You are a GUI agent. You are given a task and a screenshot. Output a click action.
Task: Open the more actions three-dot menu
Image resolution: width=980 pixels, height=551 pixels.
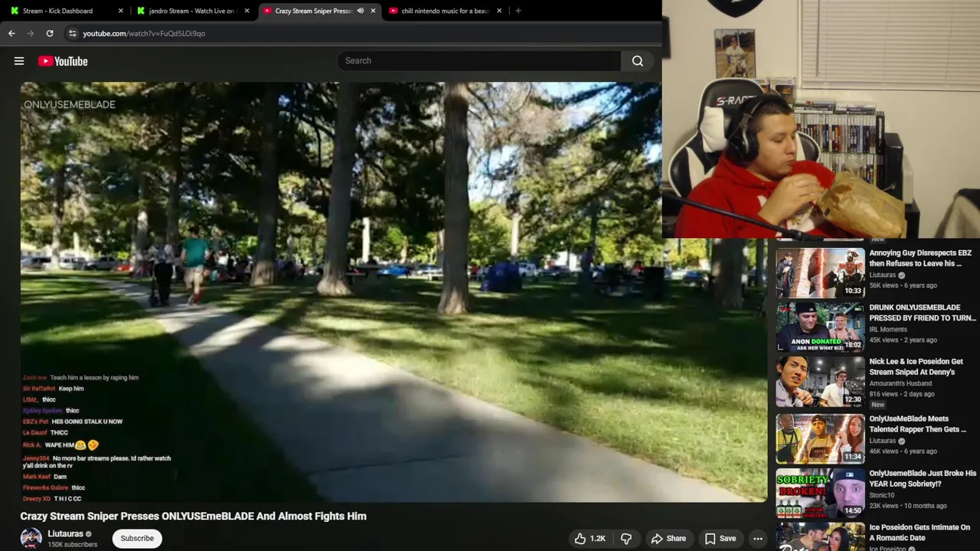click(x=758, y=539)
